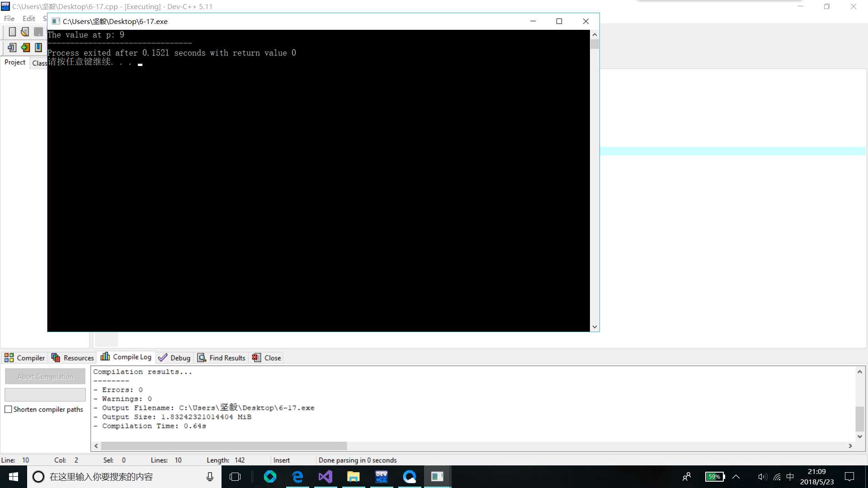Click the Find Results tab icon
The image size is (868, 488).
[201, 357]
